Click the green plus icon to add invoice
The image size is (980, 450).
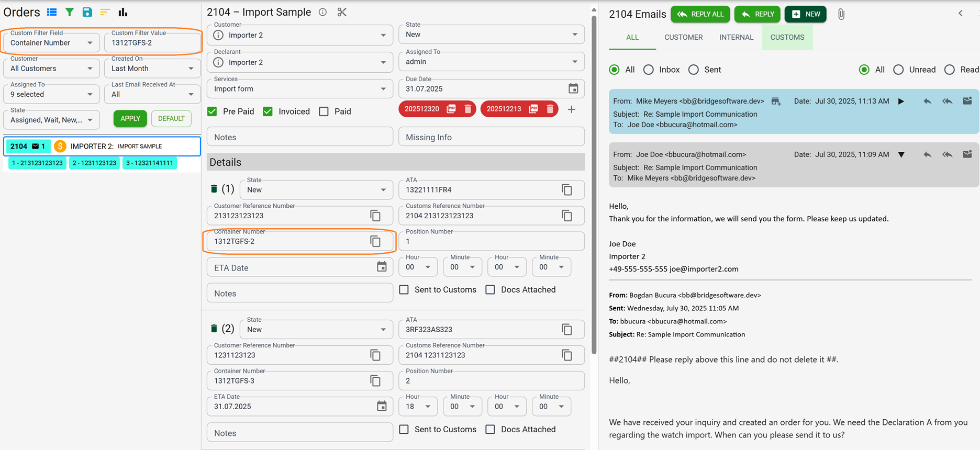click(572, 109)
